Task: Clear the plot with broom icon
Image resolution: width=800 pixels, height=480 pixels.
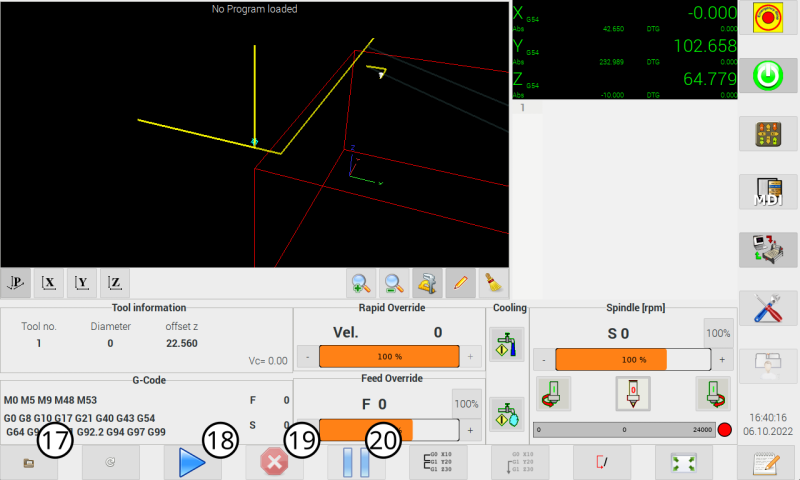Action: (x=491, y=283)
